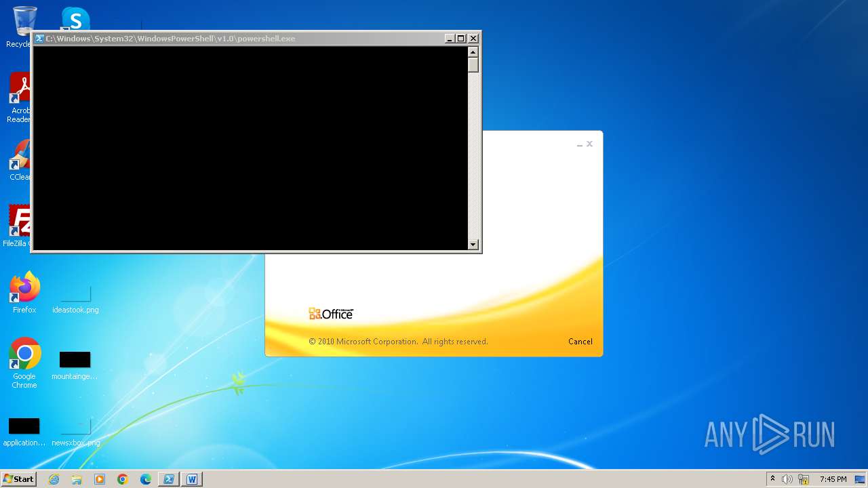Show hidden tray icons arrow
This screenshot has height=488, width=868.
(x=772, y=479)
